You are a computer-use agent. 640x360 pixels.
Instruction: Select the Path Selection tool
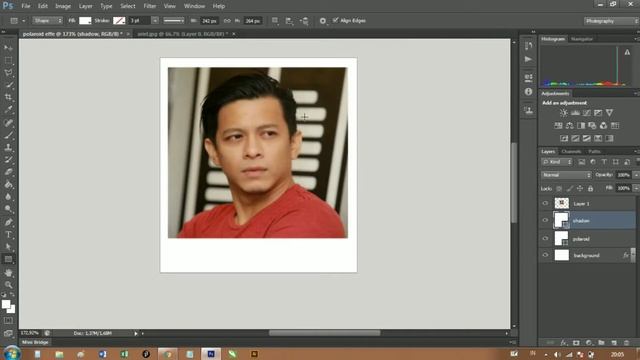(x=8, y=247)
